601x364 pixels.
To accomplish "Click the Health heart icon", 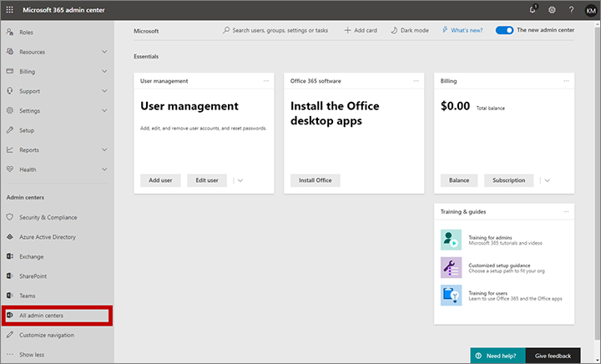I will (10, 169).
